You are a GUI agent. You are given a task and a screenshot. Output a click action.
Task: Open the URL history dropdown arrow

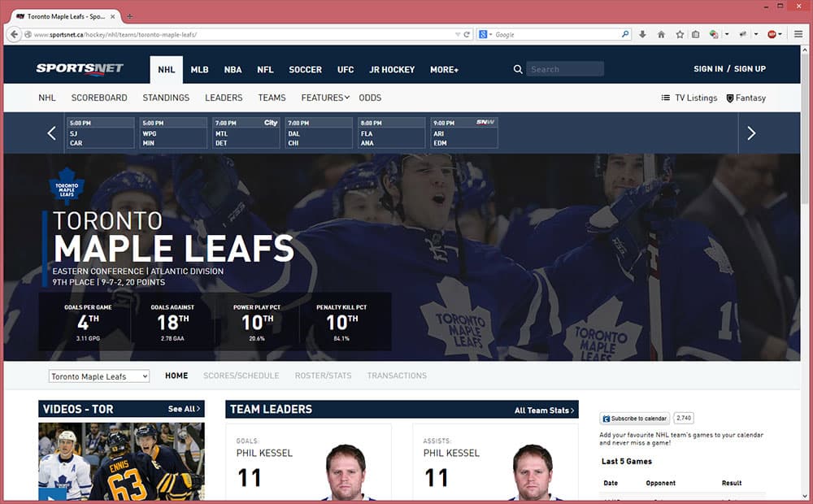(458, 34)
